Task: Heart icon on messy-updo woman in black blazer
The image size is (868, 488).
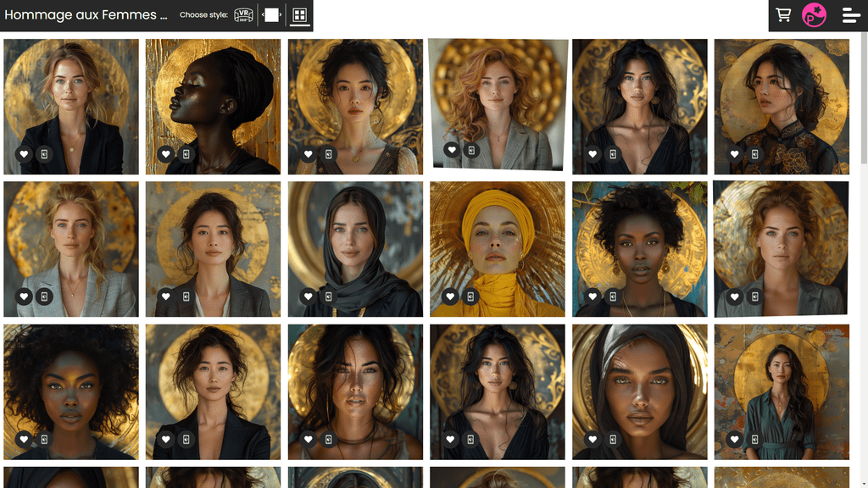Action: tap(165, 440)
